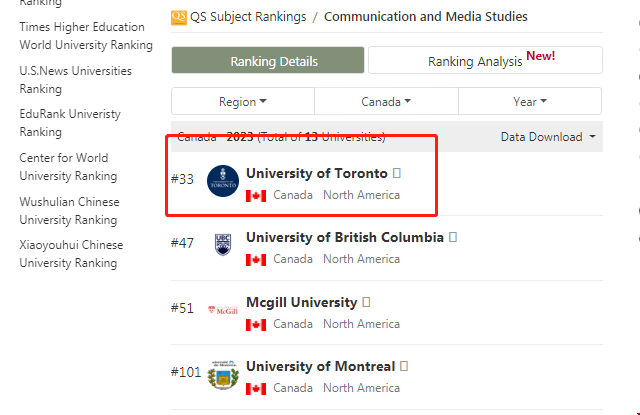Click the University of Montreal crest logo
The image size is (640, 415).
pos(222,376)
